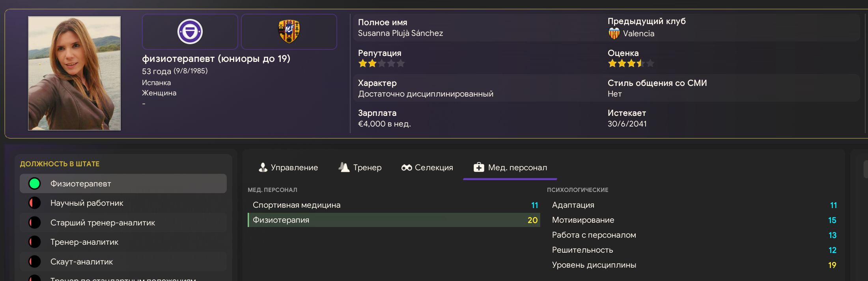The height and width of the screenshot is (281, 868).
Task: Click the Спортивная медицина attribute row
Action: tap(394, 205)
